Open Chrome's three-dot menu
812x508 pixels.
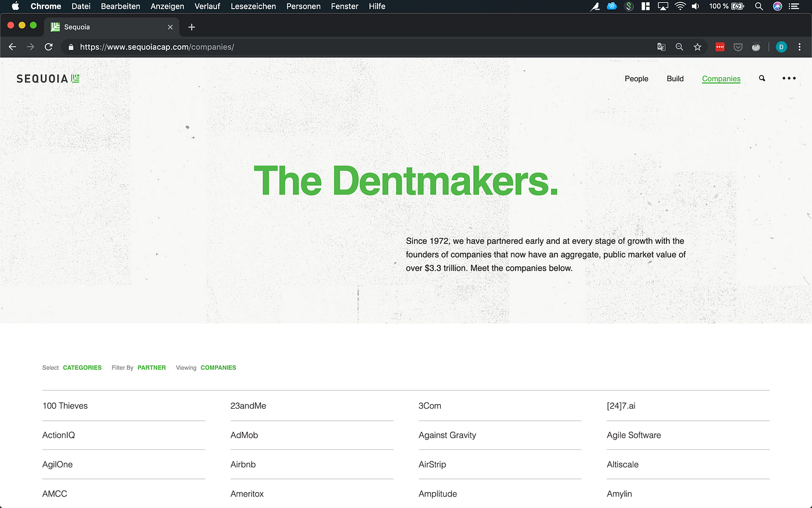point(799,47)
